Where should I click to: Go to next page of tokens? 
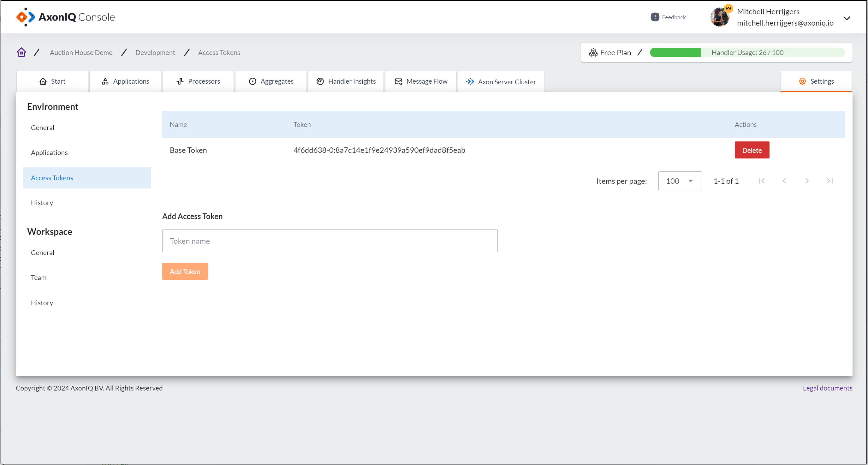point(807,181)
